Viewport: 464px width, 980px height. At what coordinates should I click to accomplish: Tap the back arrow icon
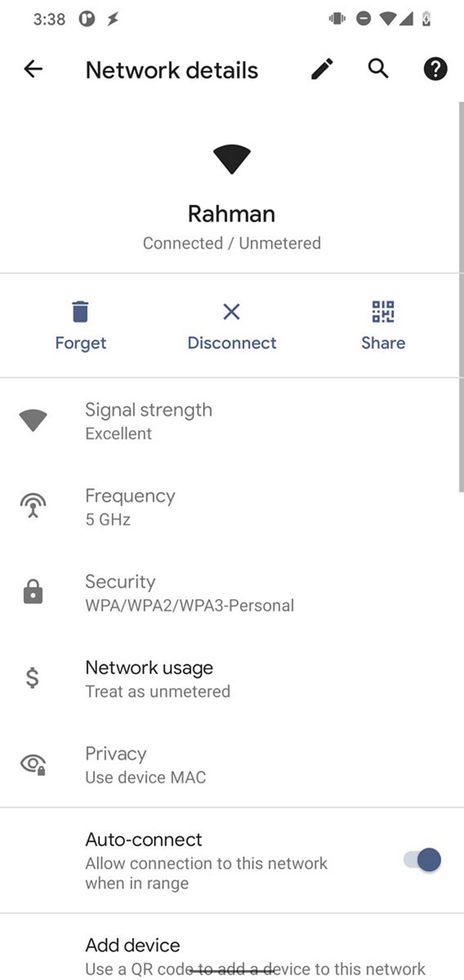(33, 70)
